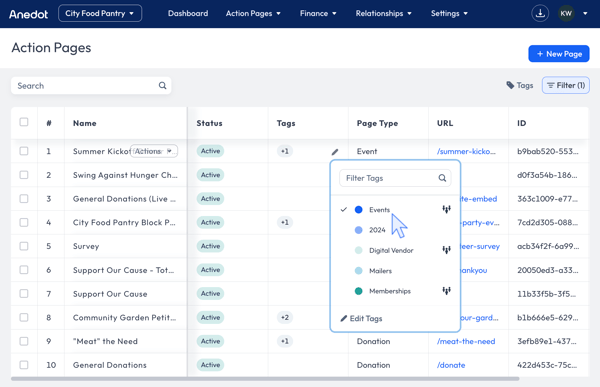
Task: Click the Tags label icon button
Action: pos(520,85)
